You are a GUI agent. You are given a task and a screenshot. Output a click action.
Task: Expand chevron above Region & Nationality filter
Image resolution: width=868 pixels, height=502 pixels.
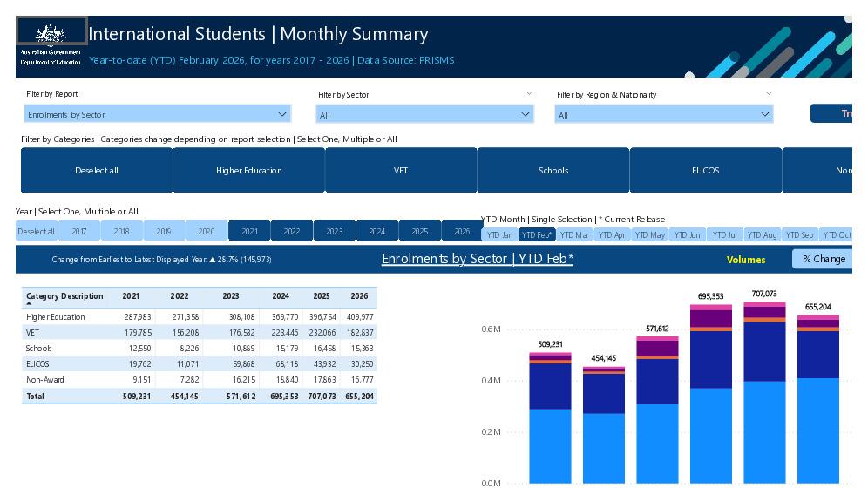(x=769, y=93)
